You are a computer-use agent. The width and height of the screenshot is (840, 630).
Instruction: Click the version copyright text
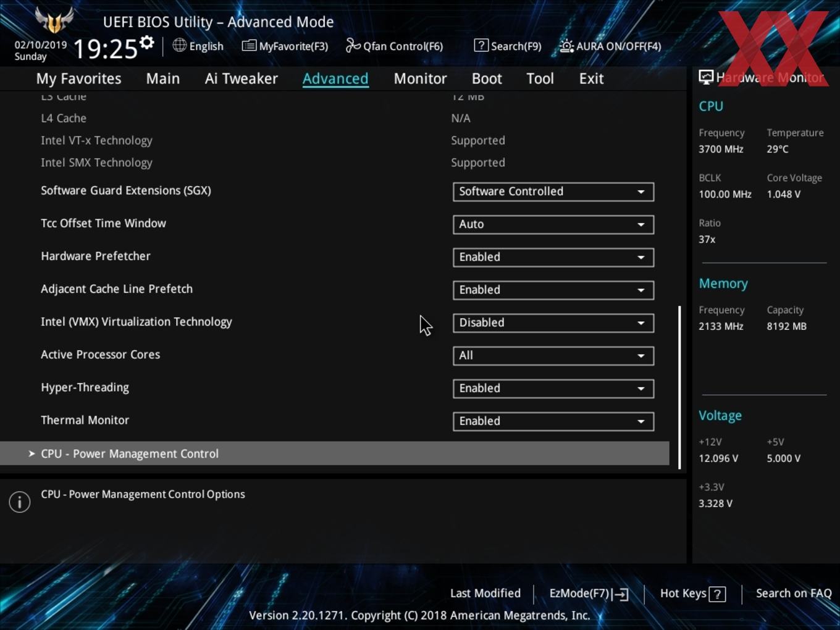coord(419,615)
